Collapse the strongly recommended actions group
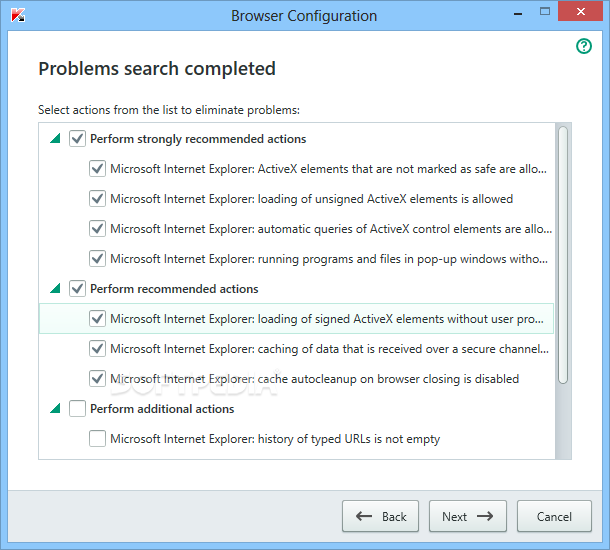610x550 pixels. [x=55, y=139]
